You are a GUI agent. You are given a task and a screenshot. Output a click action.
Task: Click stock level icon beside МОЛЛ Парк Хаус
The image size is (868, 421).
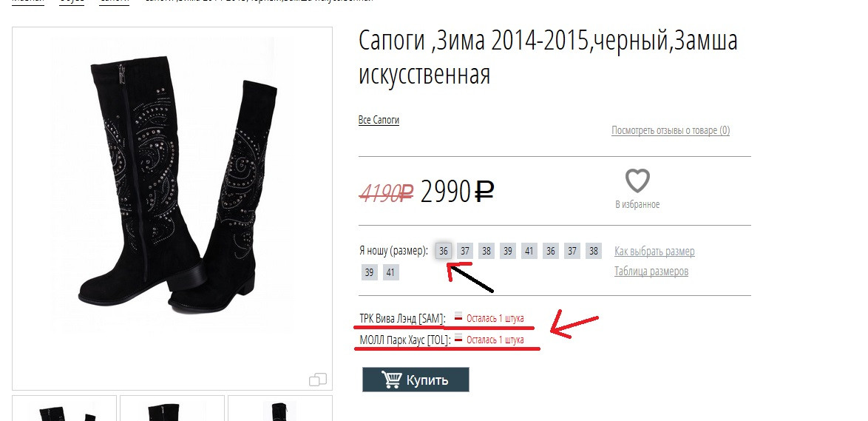pyautogui.click(x=458, y=337)
